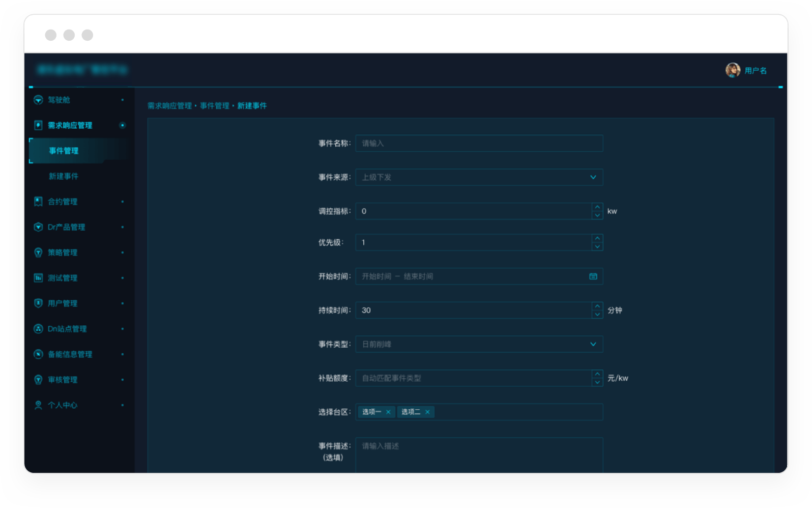Open 备能信息管理 menu item
This screenshot has height=508, width=812.
[79, 354]
